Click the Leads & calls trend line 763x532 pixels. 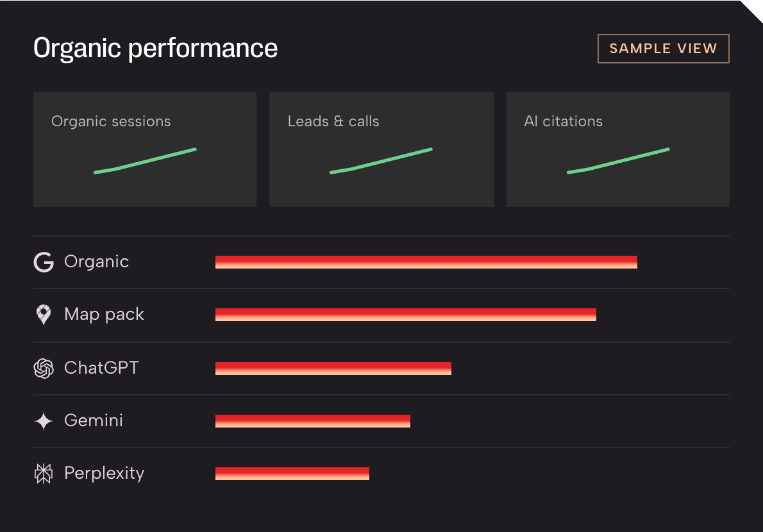point(381,160)
